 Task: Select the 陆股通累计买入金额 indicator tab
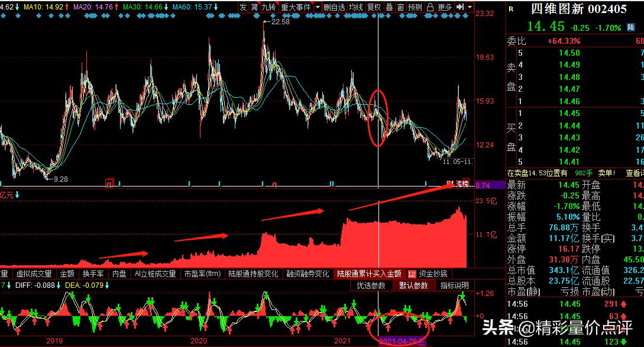369,274
